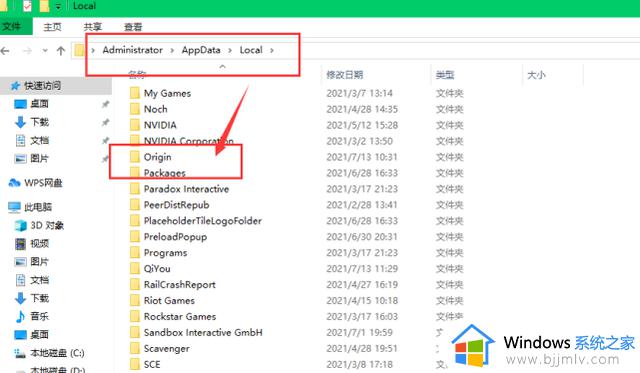Open 音乐 under 此电脑
Screen dimensions: 640x373
click(39, 316)
